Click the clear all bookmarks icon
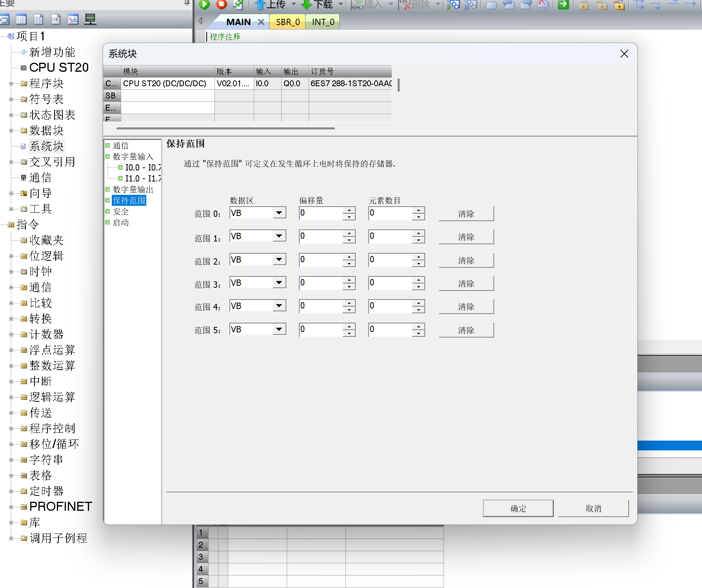This screenshot has width=702, height=588. 543,4
